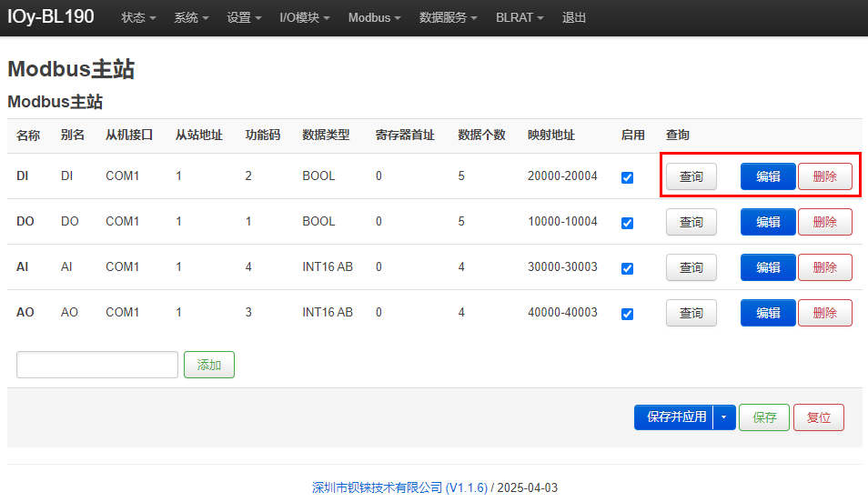This screenshot has width=868, height=502.
Task: Select mapping address 40000-40003 cell
Action: click(562, 312)
